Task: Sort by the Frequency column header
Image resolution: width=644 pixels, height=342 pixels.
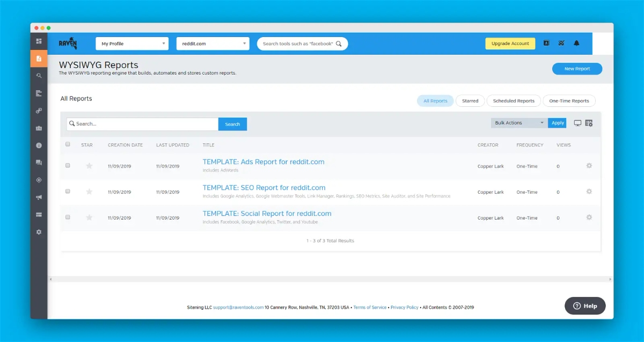Action: coord(530,145)
